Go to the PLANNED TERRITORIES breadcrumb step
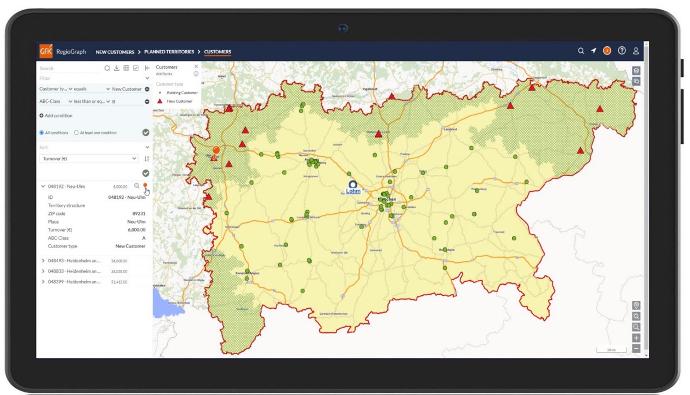This screenshot has width=690, height=395. pos(169,52)
